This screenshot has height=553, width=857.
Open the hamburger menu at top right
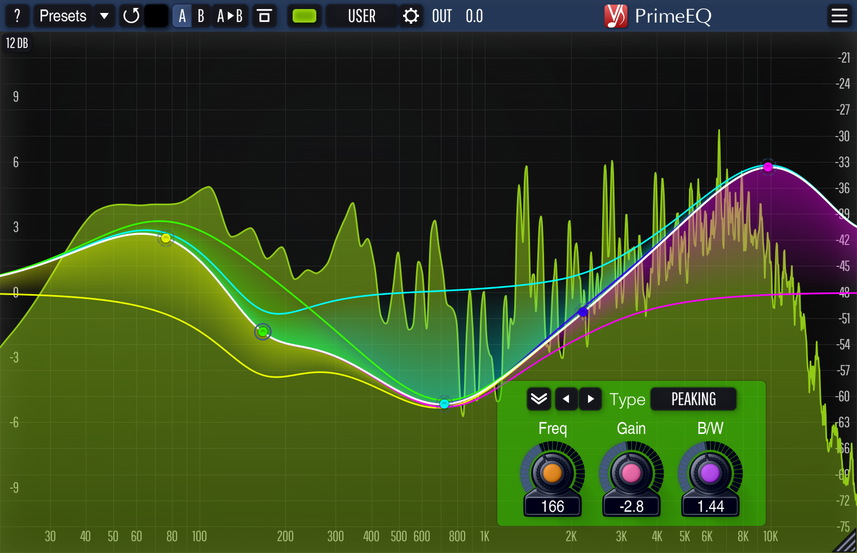838,16
